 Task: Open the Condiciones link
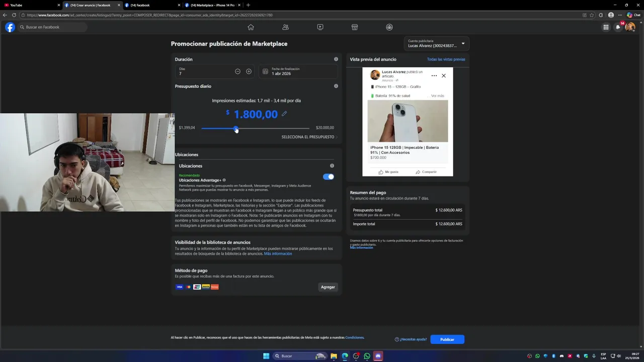354,338
